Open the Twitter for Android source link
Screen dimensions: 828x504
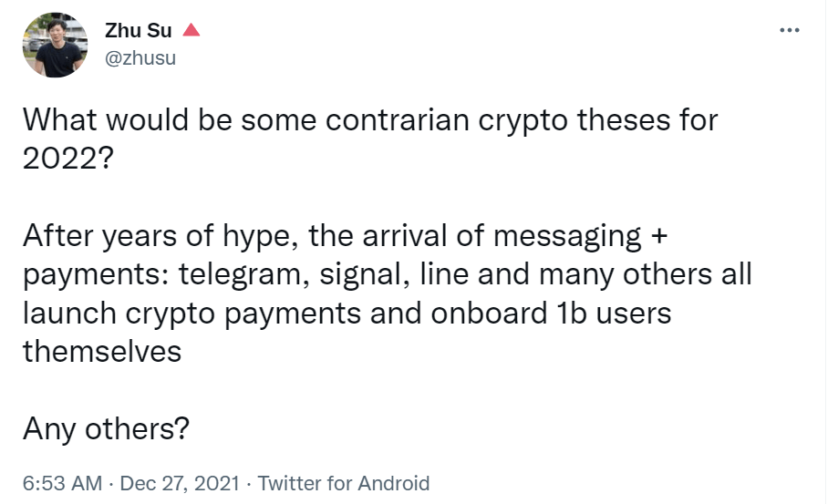click(x=343, y=483)
